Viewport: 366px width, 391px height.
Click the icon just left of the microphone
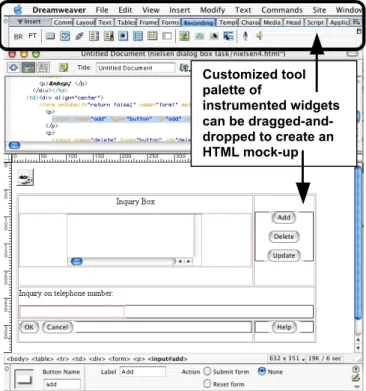coord(228,36)
